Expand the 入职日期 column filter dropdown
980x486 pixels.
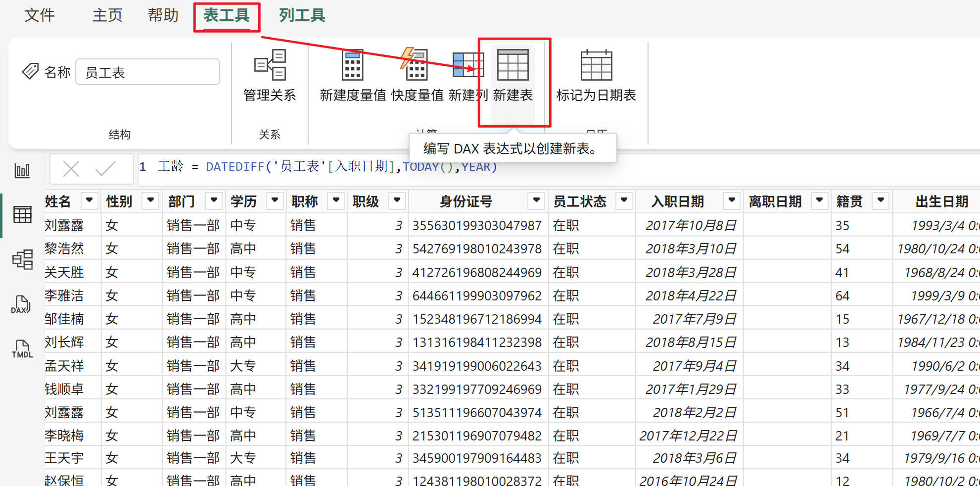[x=731, y=201]
